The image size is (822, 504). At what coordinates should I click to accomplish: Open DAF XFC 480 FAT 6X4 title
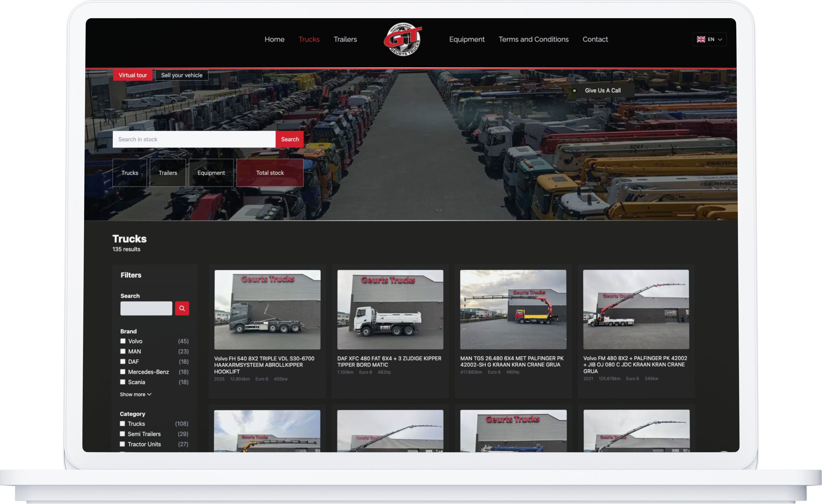click(x=389, y=362)
